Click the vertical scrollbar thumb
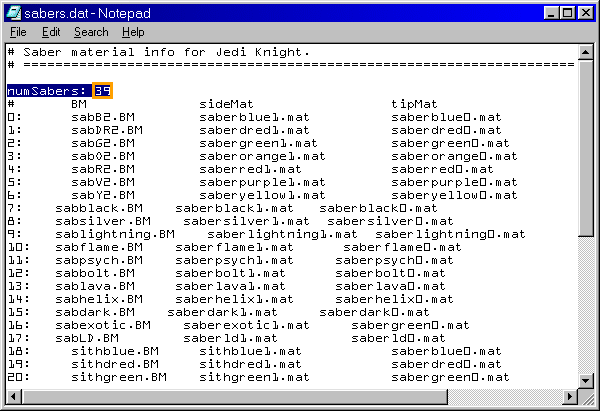Viewport: 600px width, 411px height. point(585,148)
